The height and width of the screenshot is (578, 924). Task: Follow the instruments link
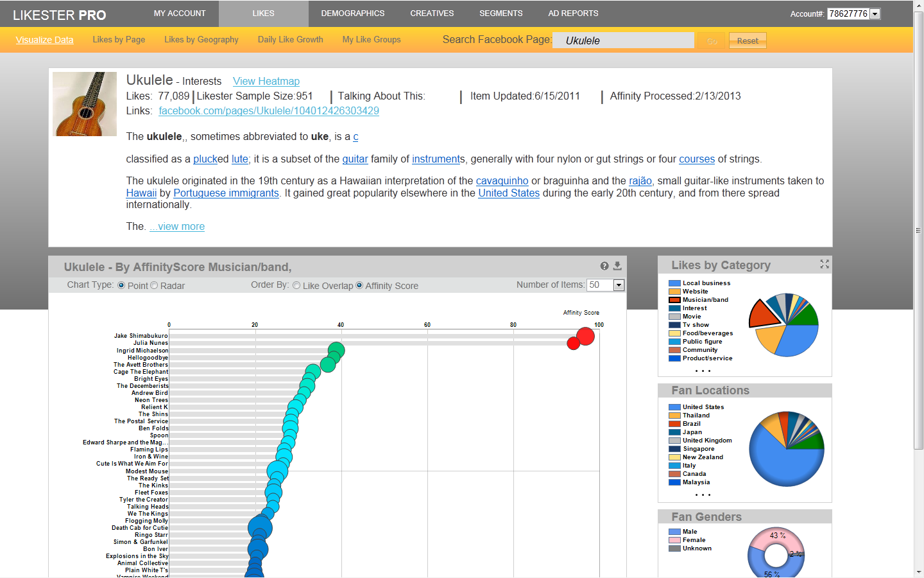[436, 159]
